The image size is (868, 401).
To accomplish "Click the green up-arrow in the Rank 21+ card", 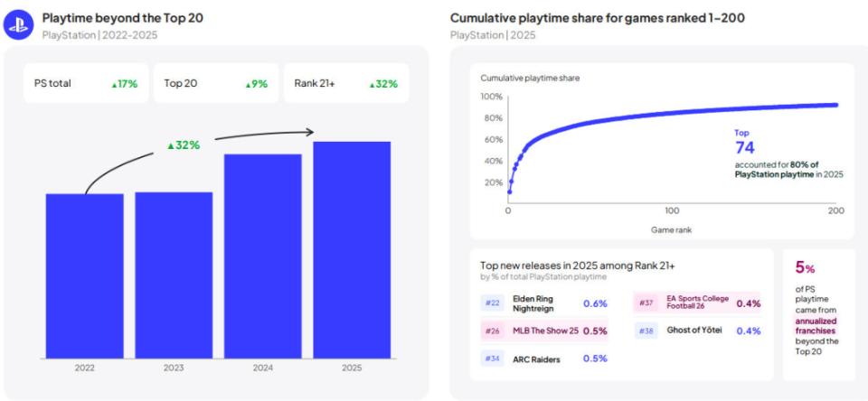I will pyautogui.click(x=373, y=84).
